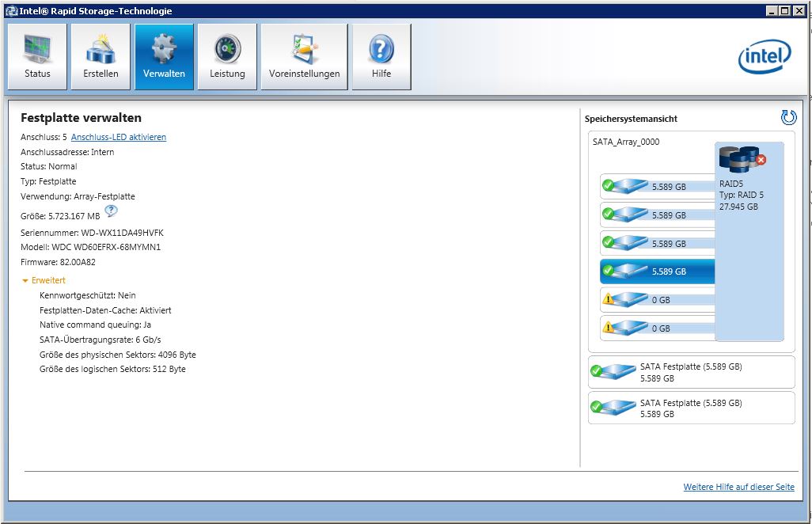Refresh the Speichersystemansicht view
812x524 pixels.
(x=788, y=117)
